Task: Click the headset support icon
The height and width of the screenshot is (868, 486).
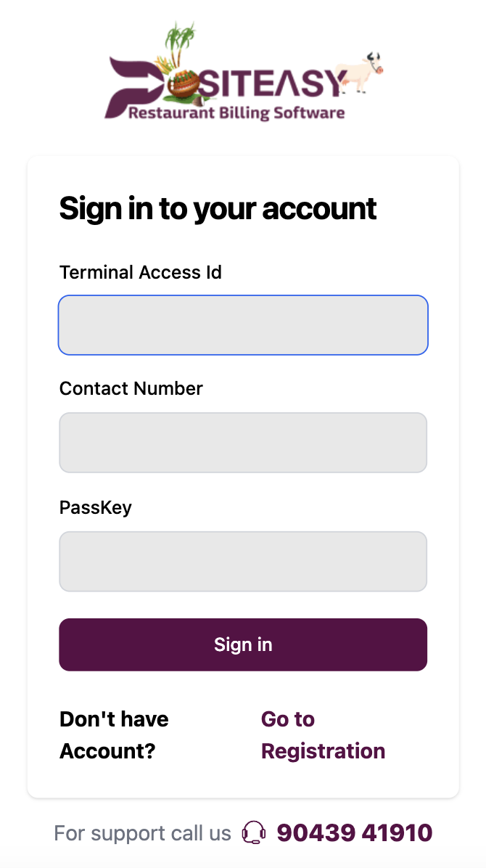Action: point(253,832)
